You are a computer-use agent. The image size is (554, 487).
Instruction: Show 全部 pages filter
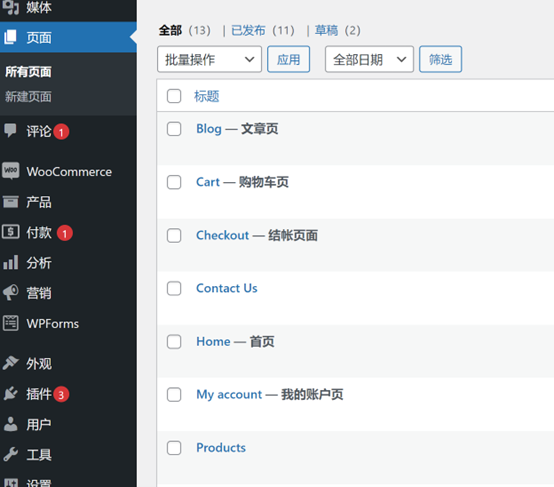[170, 30]
